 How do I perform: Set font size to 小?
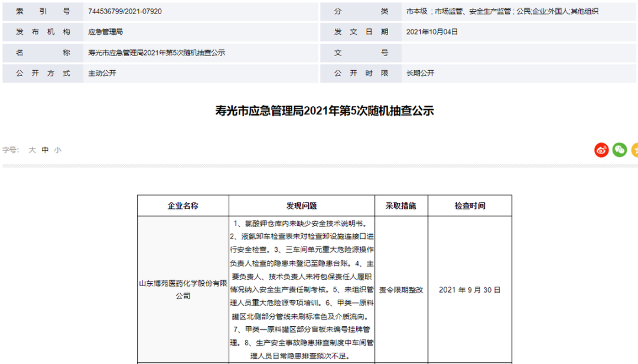pos(58,150)
